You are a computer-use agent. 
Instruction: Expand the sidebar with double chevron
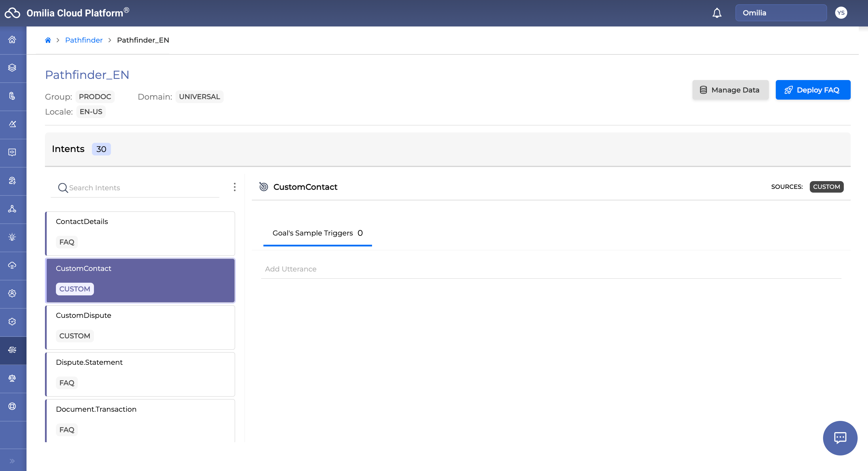[x=12, y=461]
